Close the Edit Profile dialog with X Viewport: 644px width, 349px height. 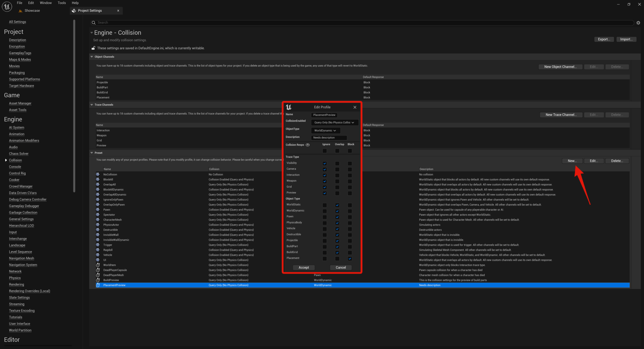355,107
